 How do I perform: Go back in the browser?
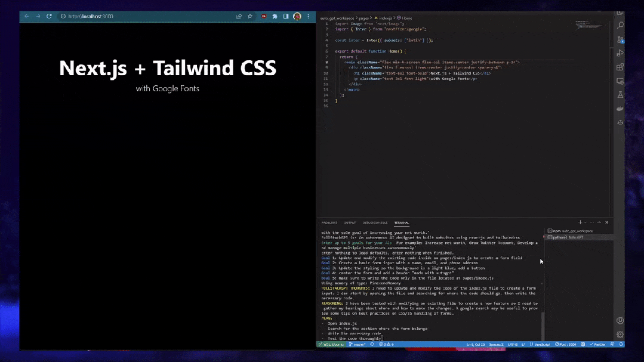(x=27, y=17)
